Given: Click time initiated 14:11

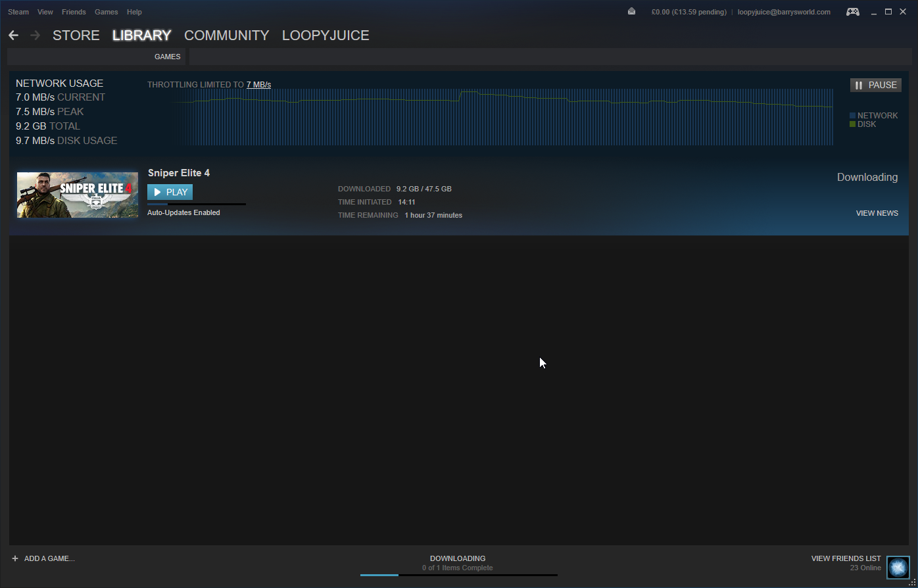Looking at the screenshot, I should [x=406, y=202].
